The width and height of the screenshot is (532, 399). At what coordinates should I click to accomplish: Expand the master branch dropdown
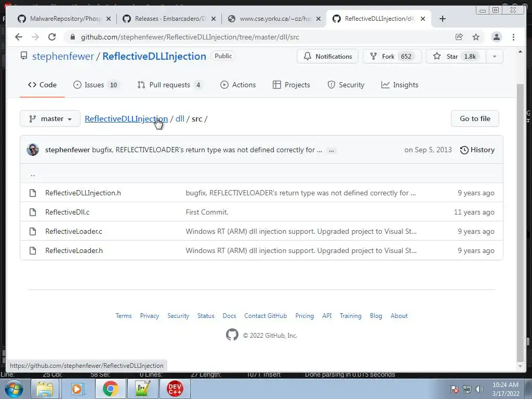(50, 119)
